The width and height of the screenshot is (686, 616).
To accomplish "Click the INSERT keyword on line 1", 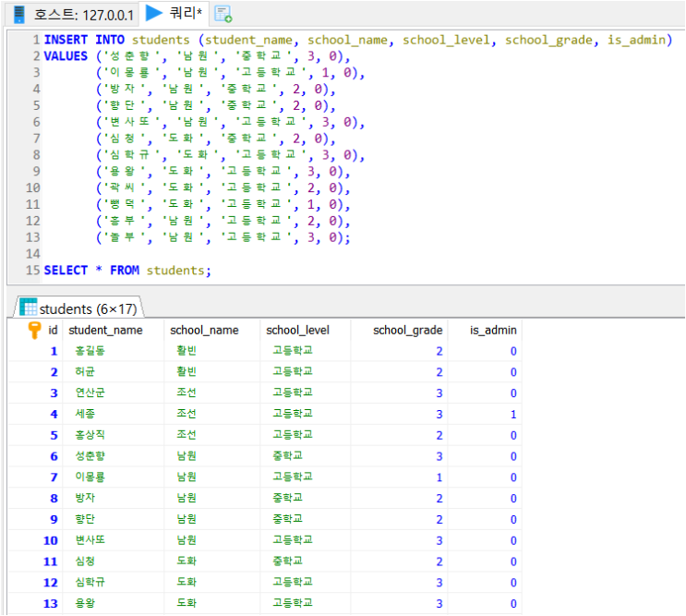I will pos(66,40).
